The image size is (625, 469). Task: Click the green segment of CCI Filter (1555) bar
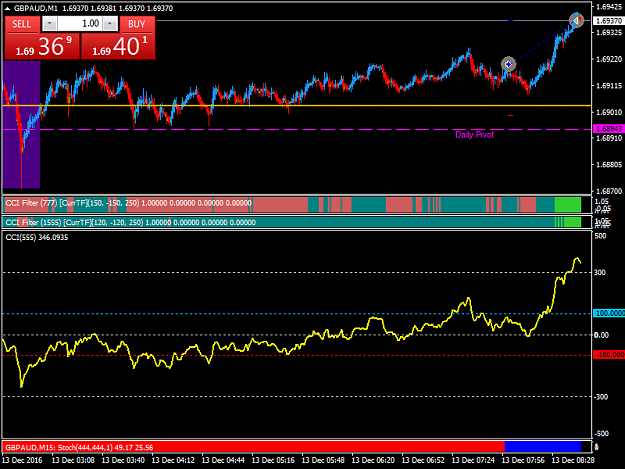click(572, 222)
